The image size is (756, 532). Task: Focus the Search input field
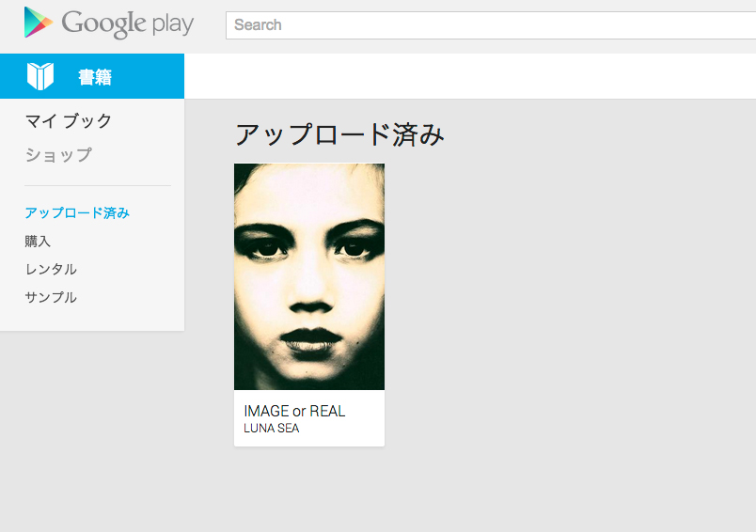tap(490, 25)
